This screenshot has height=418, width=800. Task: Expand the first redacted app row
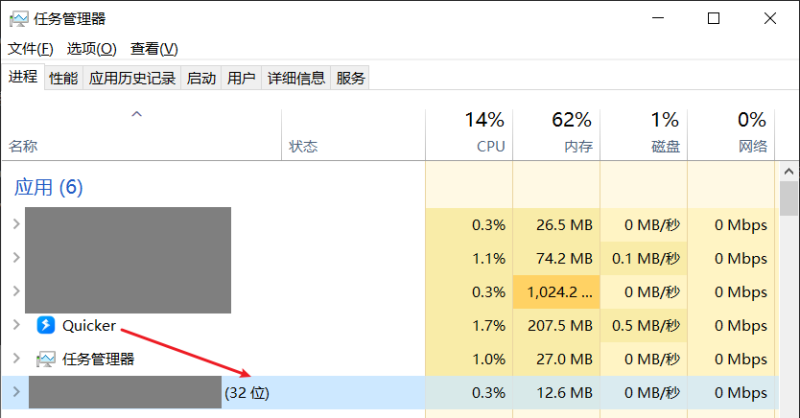16,224
